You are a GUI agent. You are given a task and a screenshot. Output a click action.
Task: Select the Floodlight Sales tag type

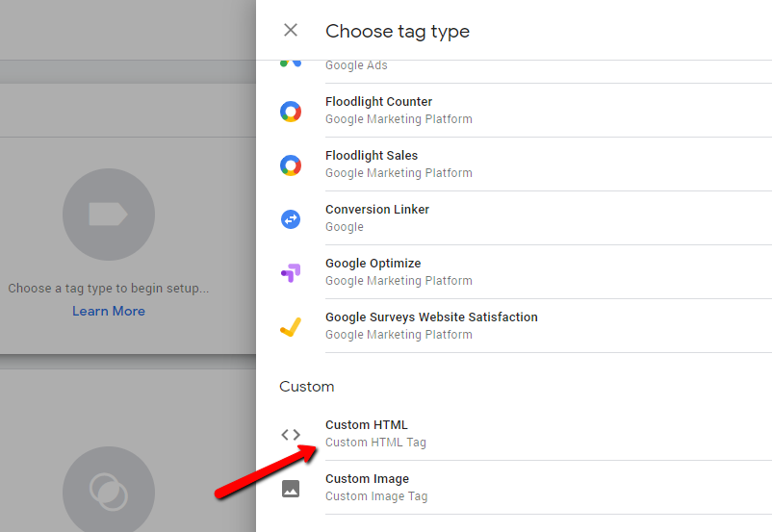[x=513, y=165]
